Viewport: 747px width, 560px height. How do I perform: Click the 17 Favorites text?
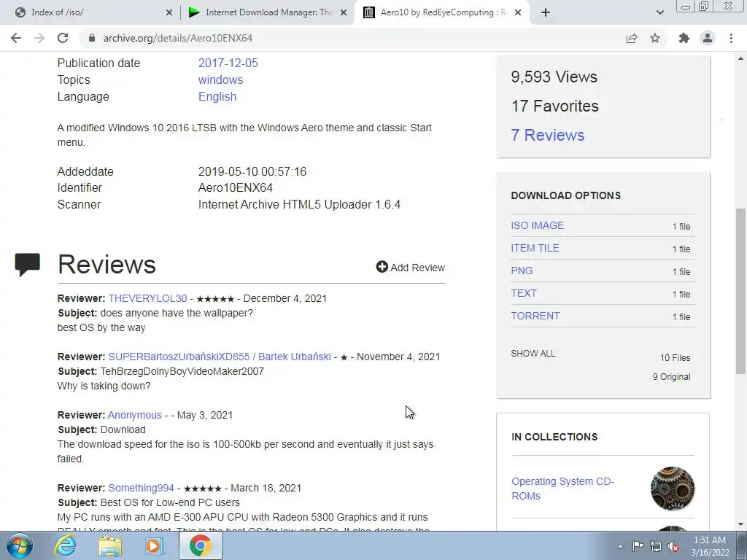coord(555,106)
